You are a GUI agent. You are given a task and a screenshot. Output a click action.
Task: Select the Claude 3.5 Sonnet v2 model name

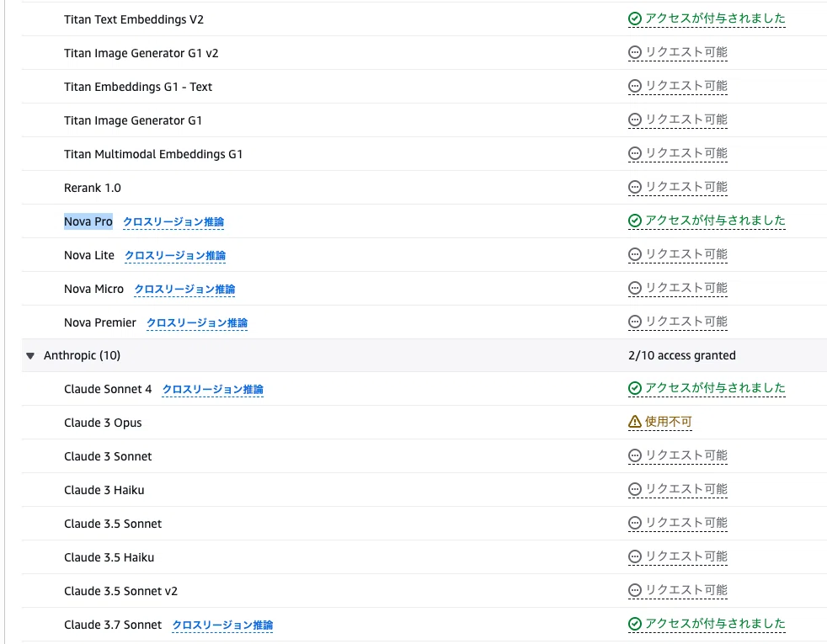[120, 591]
